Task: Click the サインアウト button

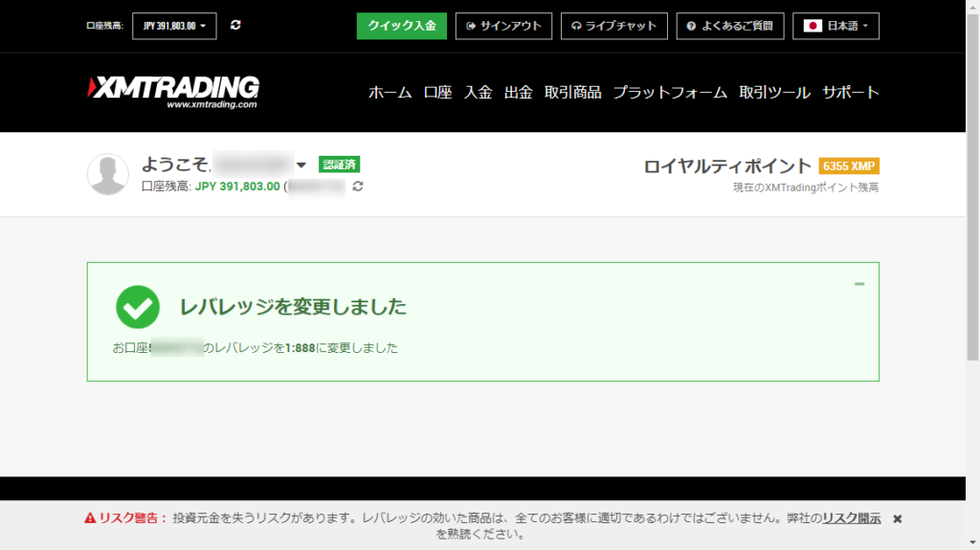Action: coord(503,26)
